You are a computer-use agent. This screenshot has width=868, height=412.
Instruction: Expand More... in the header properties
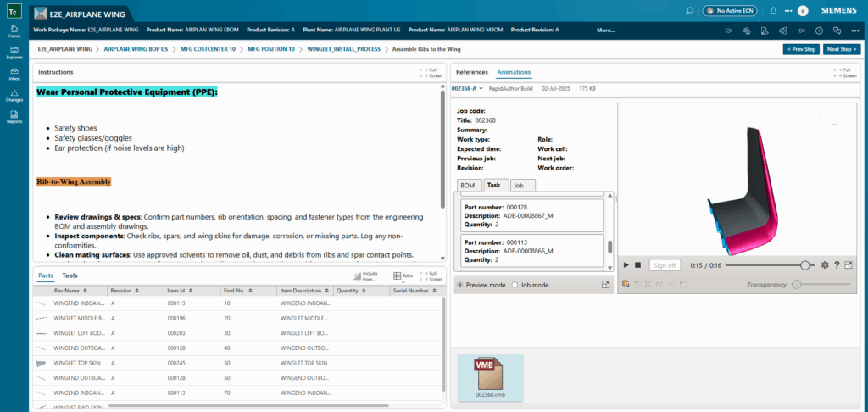tap(605, 30)
